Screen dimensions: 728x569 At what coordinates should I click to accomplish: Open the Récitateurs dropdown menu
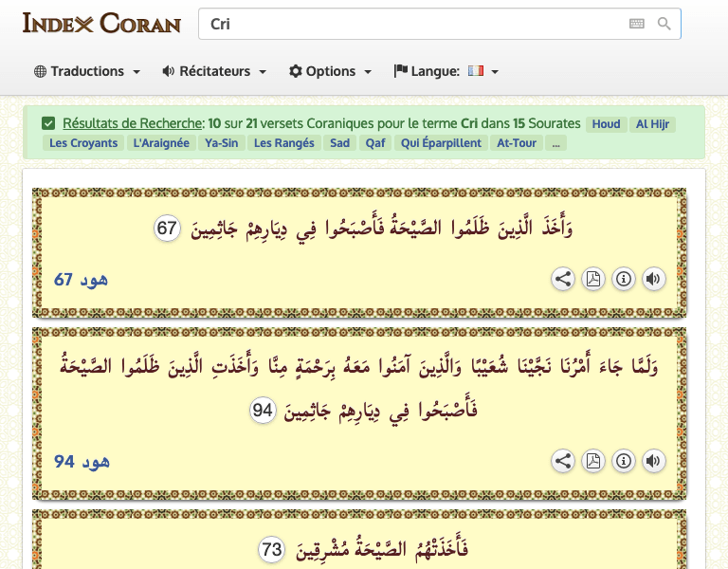pyautogui.click(x=214, y=71)
